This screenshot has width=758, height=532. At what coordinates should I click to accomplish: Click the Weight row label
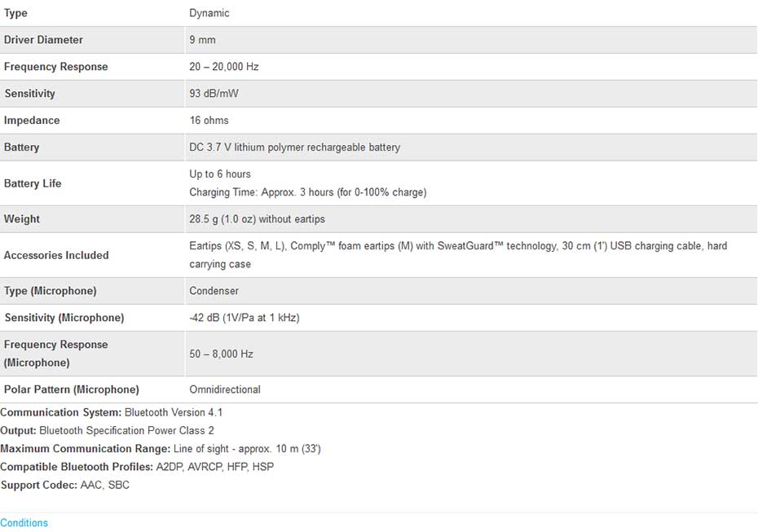pos(22,219)
